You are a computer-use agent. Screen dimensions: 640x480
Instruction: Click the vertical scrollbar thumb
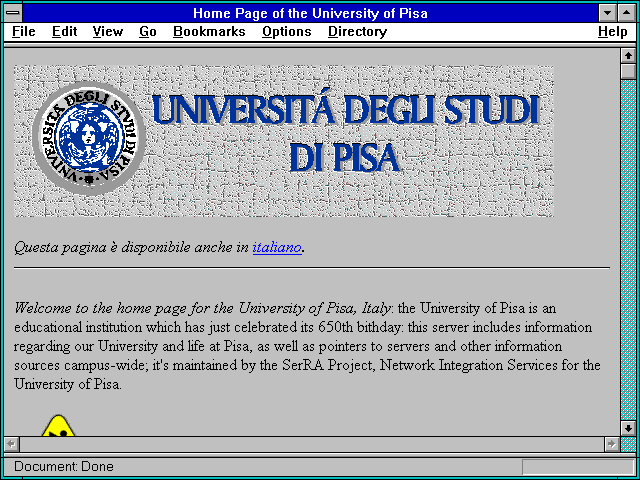(x=629, y=71)
